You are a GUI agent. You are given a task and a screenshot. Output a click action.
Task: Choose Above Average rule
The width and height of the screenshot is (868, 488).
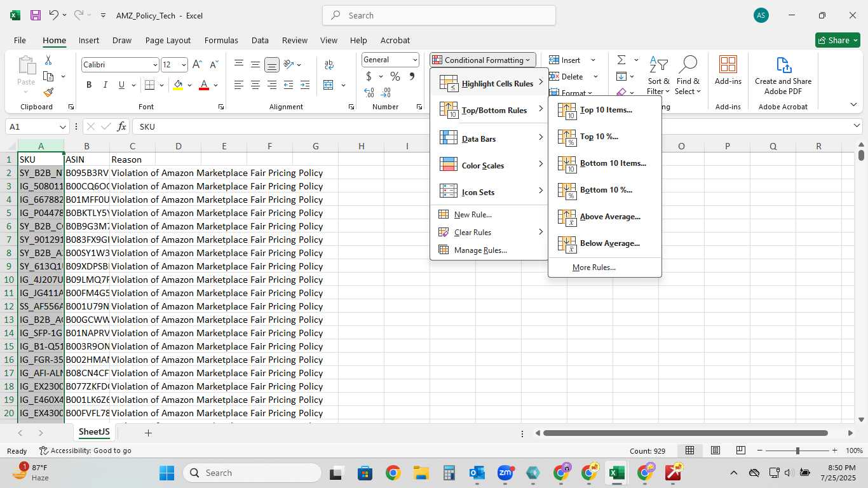605,217
